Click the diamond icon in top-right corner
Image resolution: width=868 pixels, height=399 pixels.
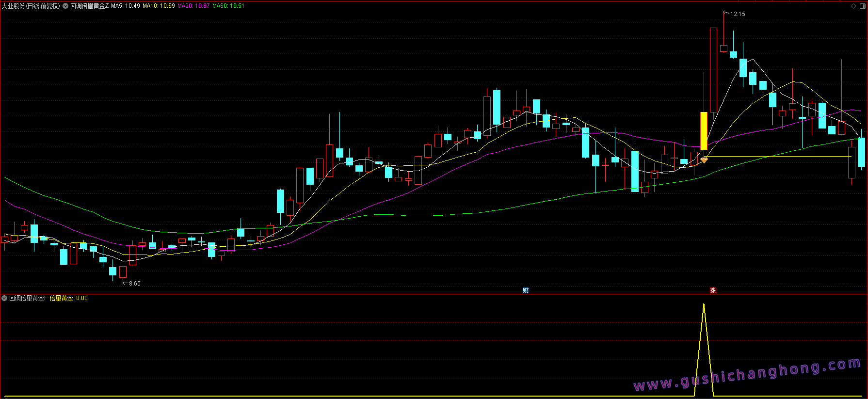click(853, 6)
